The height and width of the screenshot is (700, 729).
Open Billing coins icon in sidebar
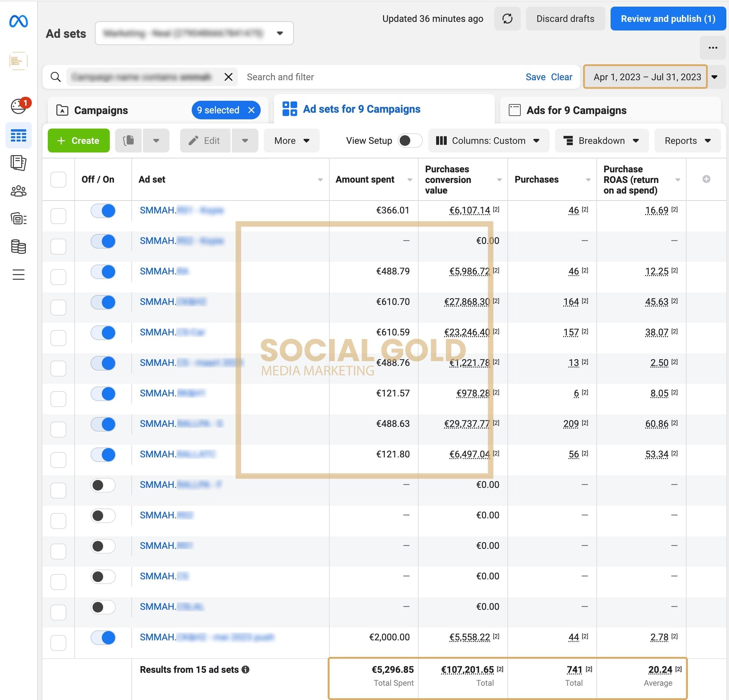click(18, 247)
